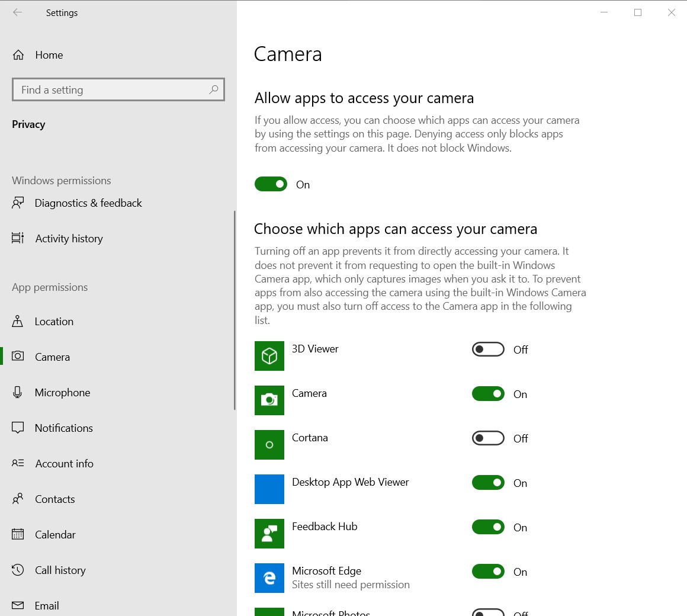
Task: Click the Find a setting field
Action: click(x=118, y=90)
